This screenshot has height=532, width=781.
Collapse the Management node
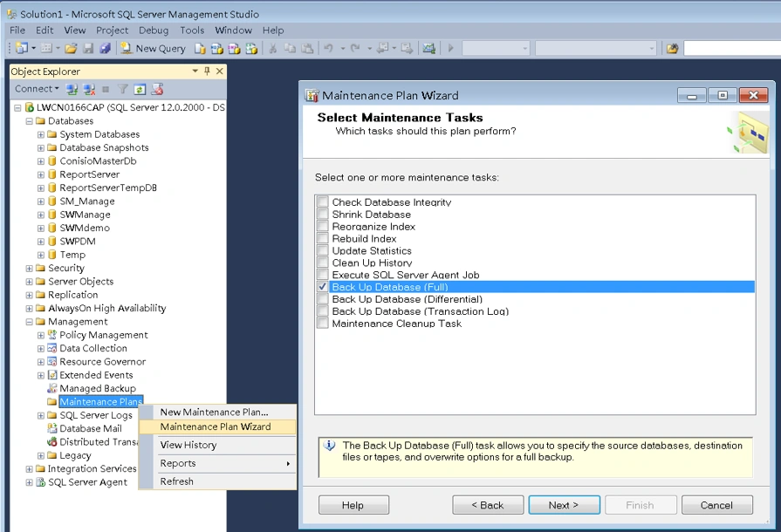point(30,322)
